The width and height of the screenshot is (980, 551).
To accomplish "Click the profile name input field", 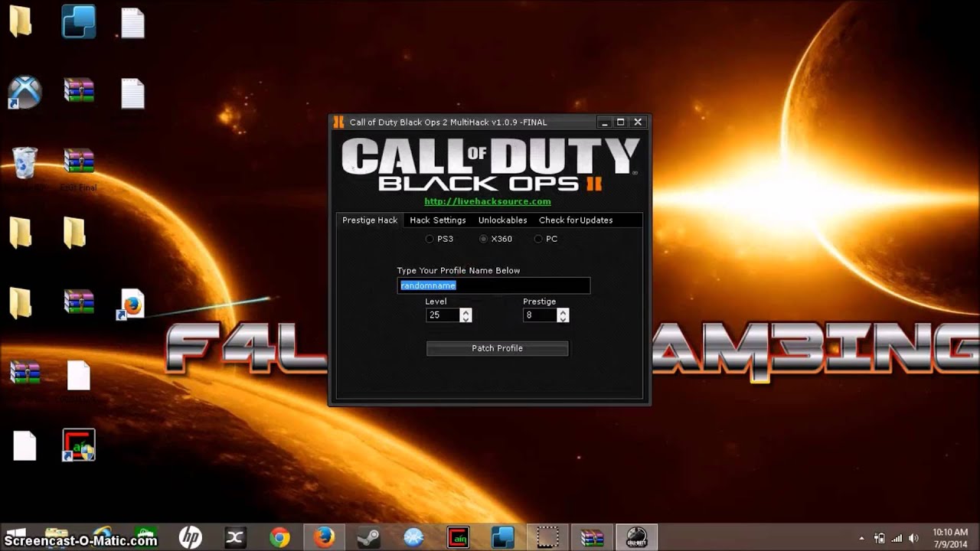I will click(494, 285).
